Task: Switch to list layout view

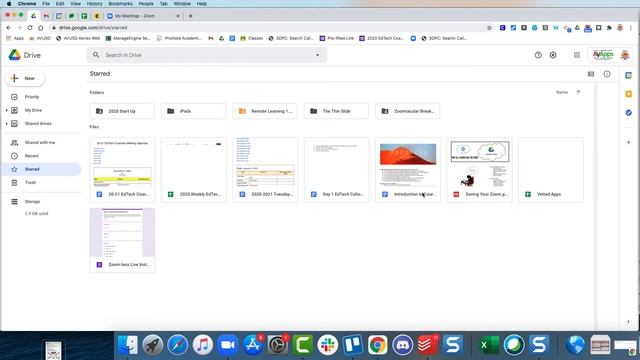Action: pyautogui.click(x=591, y=74)
